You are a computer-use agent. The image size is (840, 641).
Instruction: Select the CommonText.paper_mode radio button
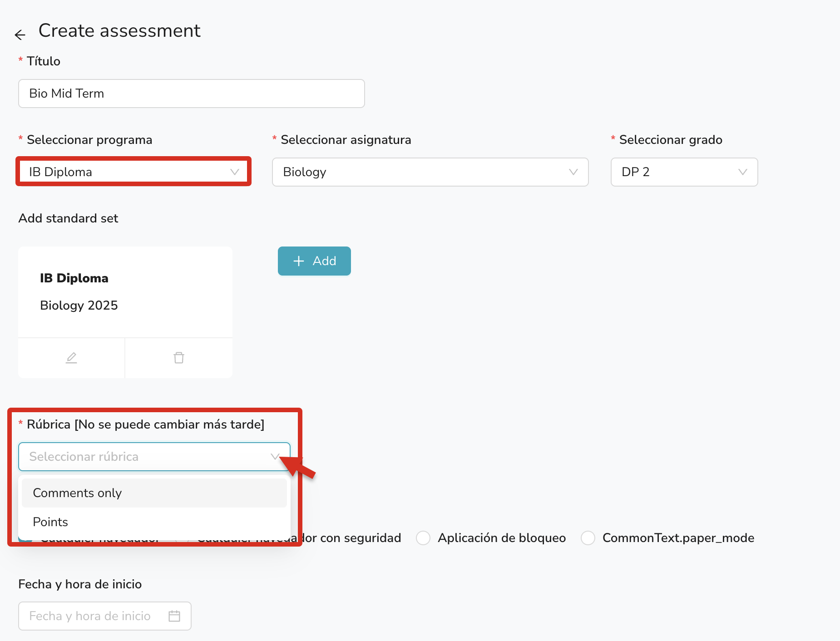tap(588, 538)
